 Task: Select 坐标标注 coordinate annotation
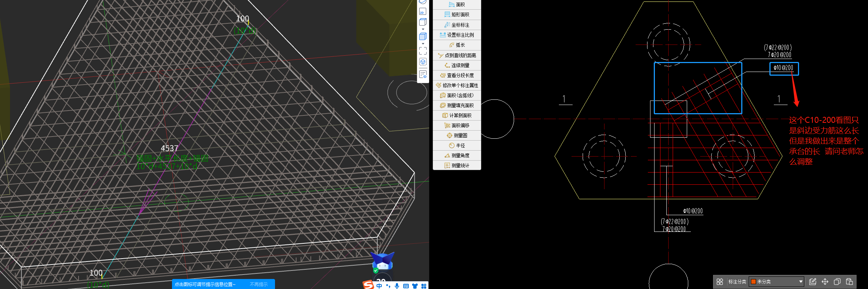tap(457, 25)
